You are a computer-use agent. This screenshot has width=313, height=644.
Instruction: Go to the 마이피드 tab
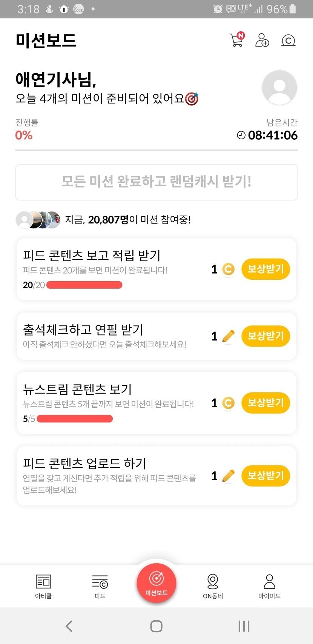tap(269, 586)
